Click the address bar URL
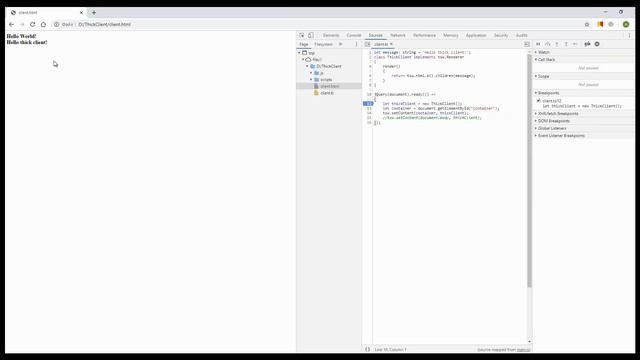Image resolution: width=640 pixels, height=360 pixels. point(104,24)
